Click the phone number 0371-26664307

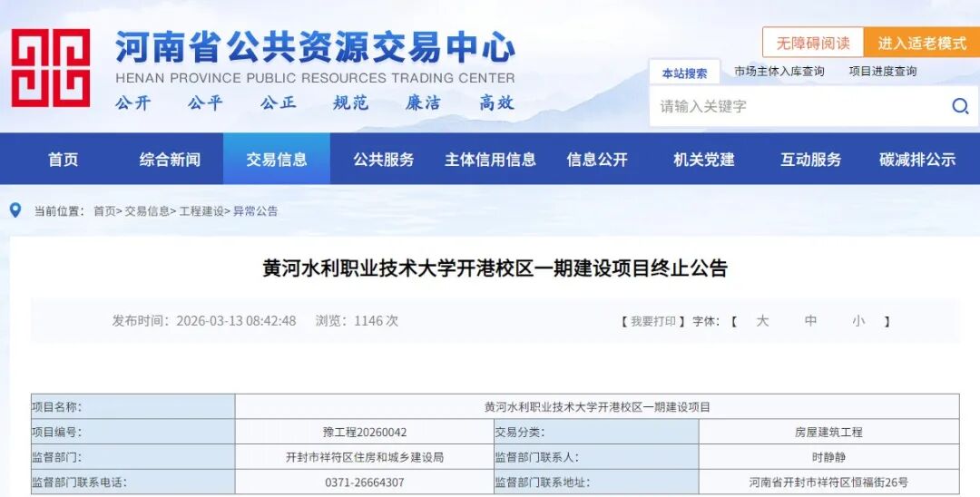click(x=365, y=482)
